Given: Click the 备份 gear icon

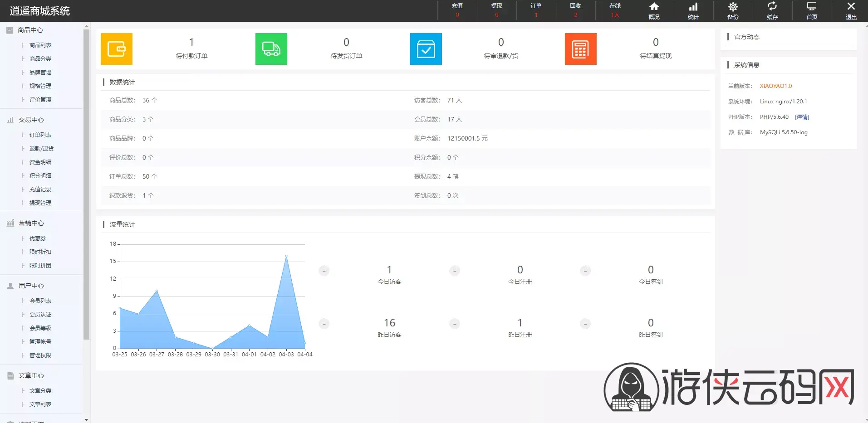Looking at the screenshot, I should click(x=733, y=11).
